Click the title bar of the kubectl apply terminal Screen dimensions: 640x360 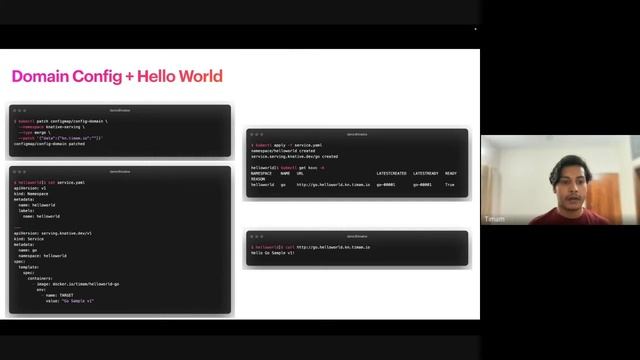pyautogui.click(x=357, y=134)
